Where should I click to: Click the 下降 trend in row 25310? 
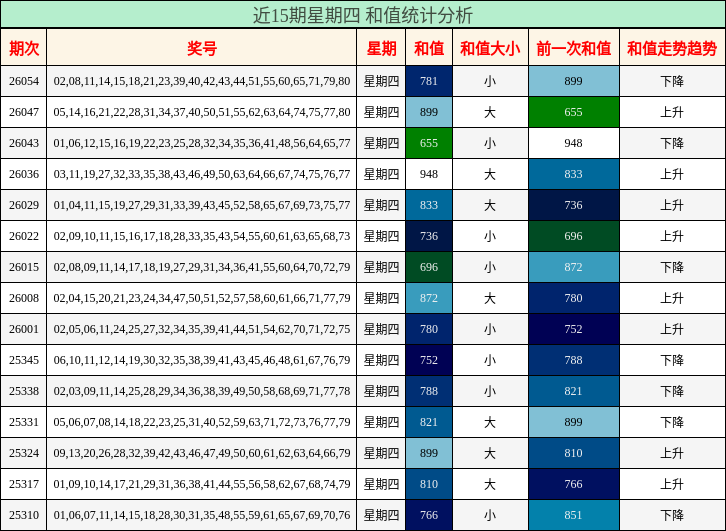coord(672,515)
